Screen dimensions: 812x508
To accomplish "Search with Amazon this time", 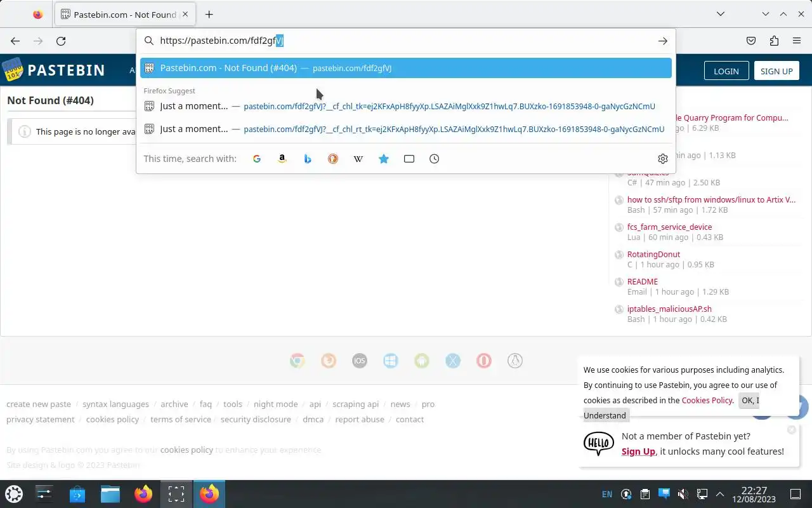I will coord(282,159).
